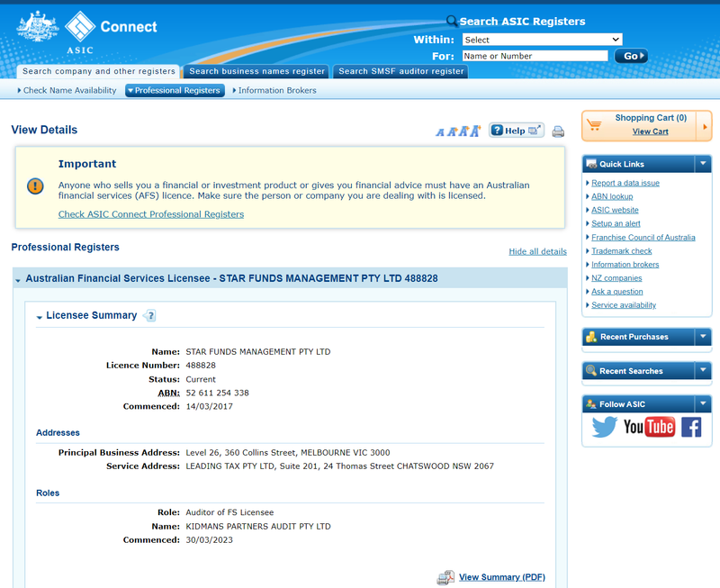The image size is (720, 588).
Task: Collapse the Recent Purchases panel
Action: click(x=703, y=336)
